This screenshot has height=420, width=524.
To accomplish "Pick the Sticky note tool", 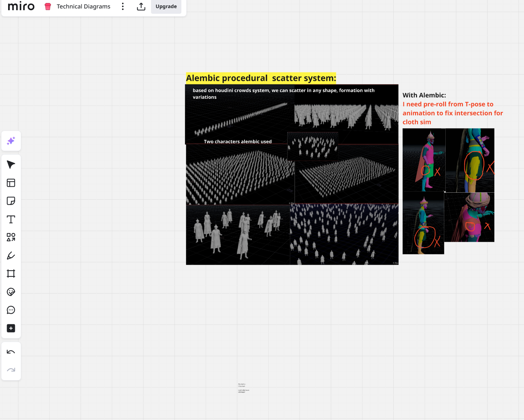I will [x=11, y=201].
